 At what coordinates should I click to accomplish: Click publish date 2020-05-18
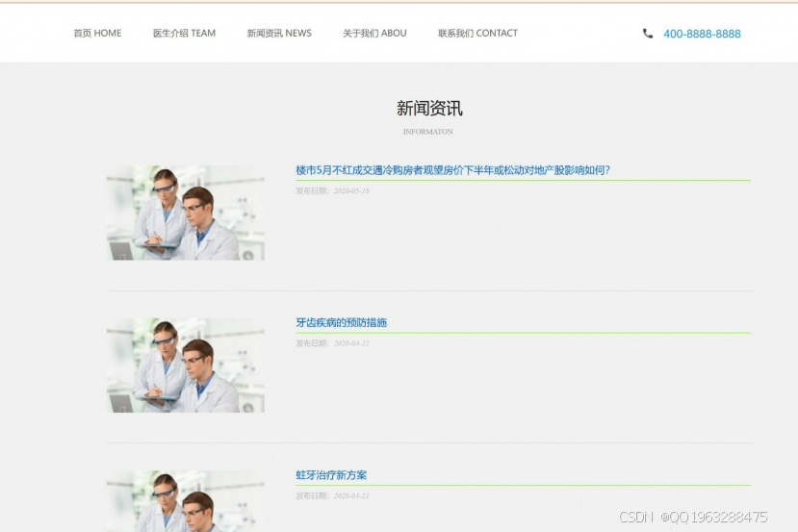click(351, 190)
